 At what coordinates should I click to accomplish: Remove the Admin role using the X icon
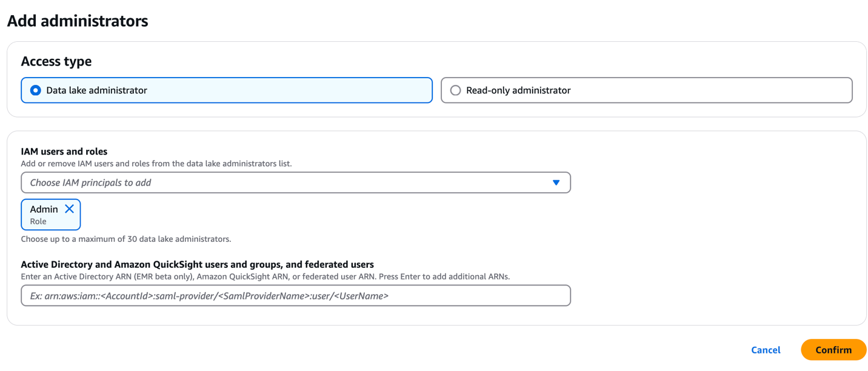coord(70,209)
